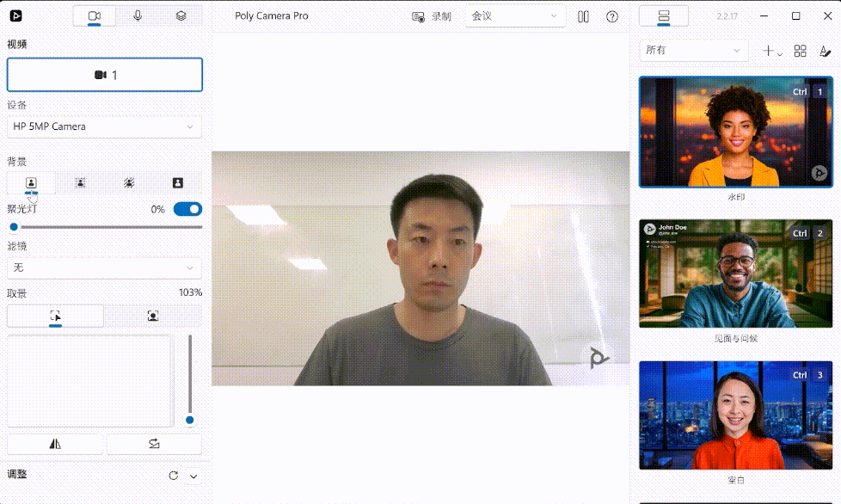This screenshot has height=504, width=841.
Task: Click the auto-framing icon under 取景
Action: pyautogui.click(x=153, y=316)
